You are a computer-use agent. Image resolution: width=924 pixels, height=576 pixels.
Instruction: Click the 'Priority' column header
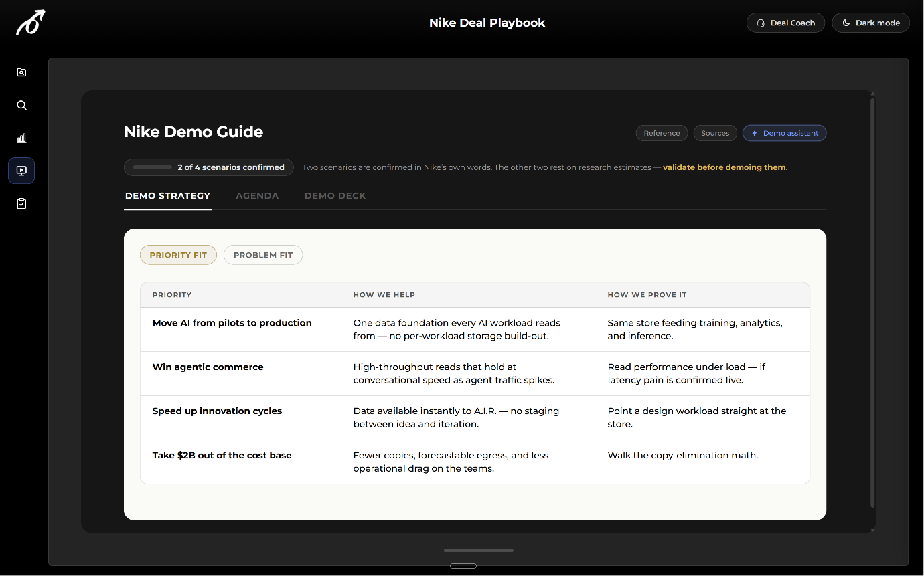click(x=172, y=295)
